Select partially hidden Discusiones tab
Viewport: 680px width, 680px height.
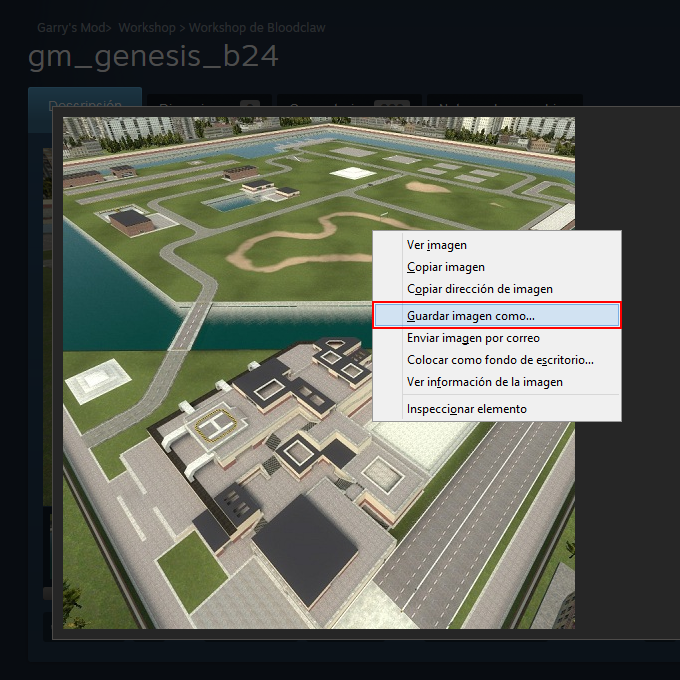(209, 100)
